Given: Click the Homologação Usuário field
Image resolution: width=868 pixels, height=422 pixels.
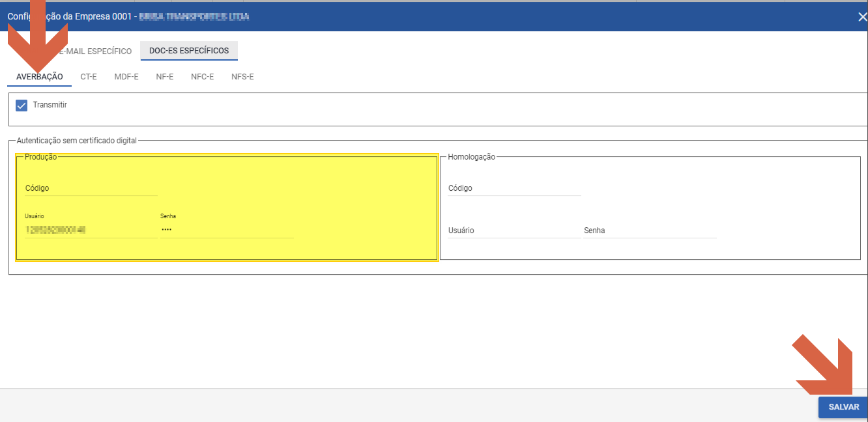Looking at the screenshot, I should [x=514, y=231].
